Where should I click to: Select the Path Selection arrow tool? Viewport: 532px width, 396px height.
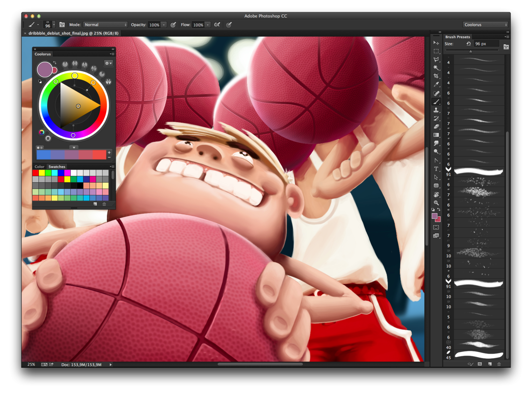(436, 177)
